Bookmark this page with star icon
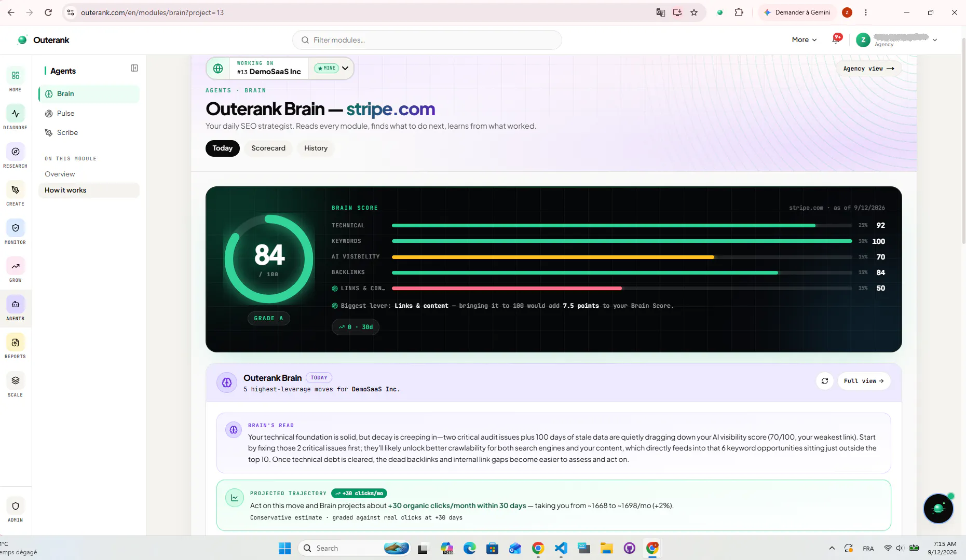The height and width of the screenshot is (560, 966). click(x=694, y=12)
